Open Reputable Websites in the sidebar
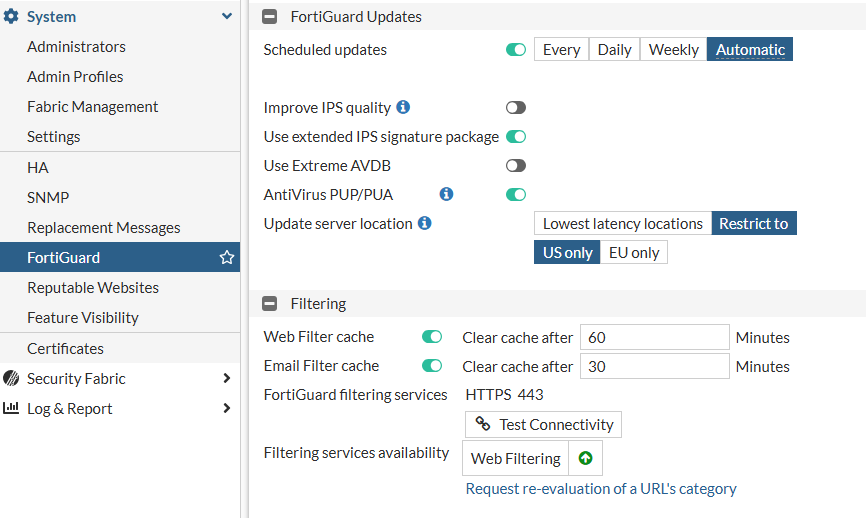This screenshot has width=866, height=518. click(x=93, y=288)
